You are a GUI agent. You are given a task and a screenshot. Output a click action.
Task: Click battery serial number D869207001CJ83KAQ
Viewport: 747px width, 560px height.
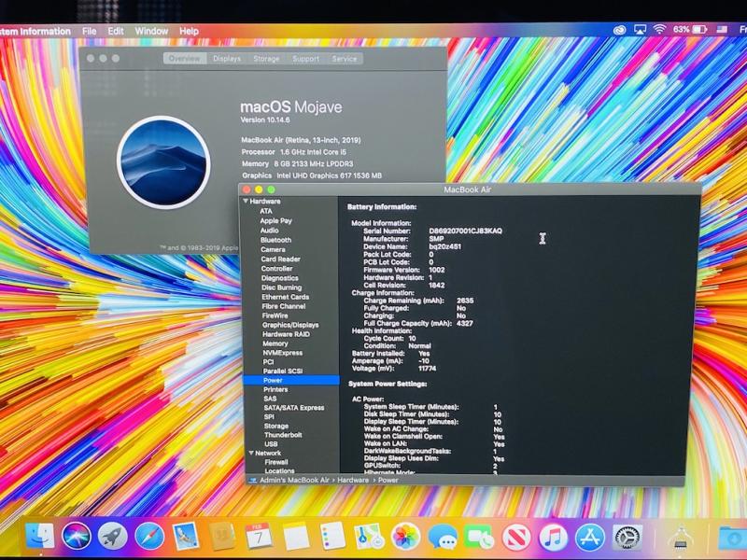465,231
